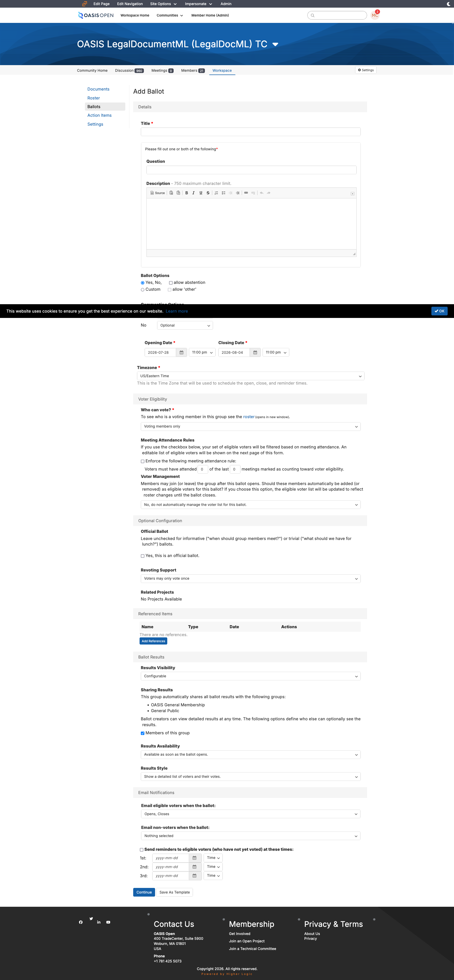Viewport: 454px width, 980px height.
Task: Open calendar for the 3rd reminder date
Action: click(195, 876)
